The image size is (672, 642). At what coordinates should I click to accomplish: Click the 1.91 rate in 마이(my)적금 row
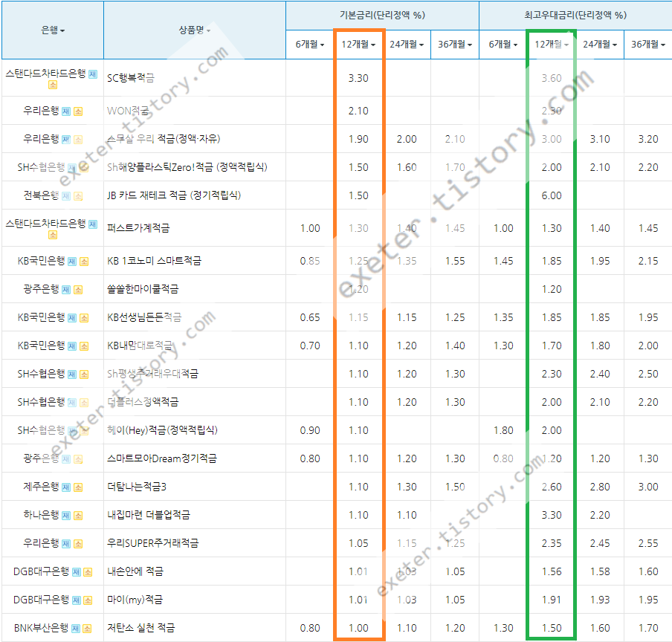[x=552, y=600]
